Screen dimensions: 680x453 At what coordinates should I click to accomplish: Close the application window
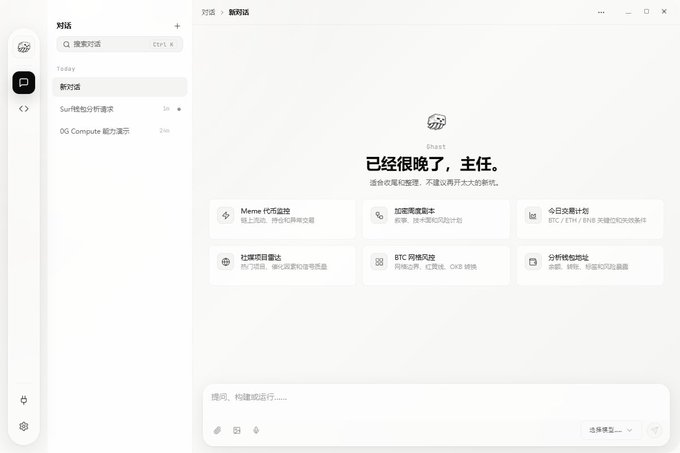[664, 12]
